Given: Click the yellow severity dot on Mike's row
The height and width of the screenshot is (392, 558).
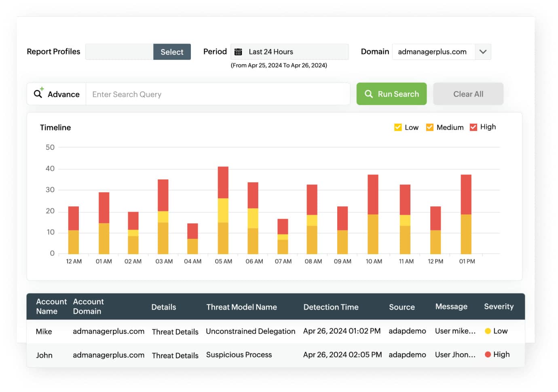Looking at the screenshot, I should [x=489, y=331].
